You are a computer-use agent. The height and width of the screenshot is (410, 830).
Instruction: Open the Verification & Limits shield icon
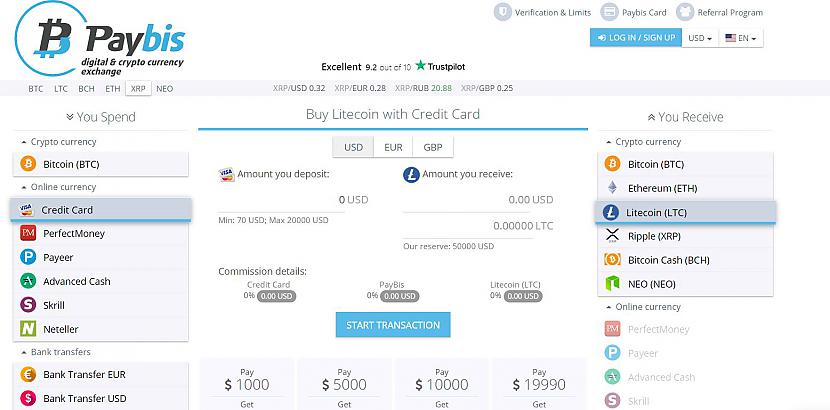coord(502,12)
